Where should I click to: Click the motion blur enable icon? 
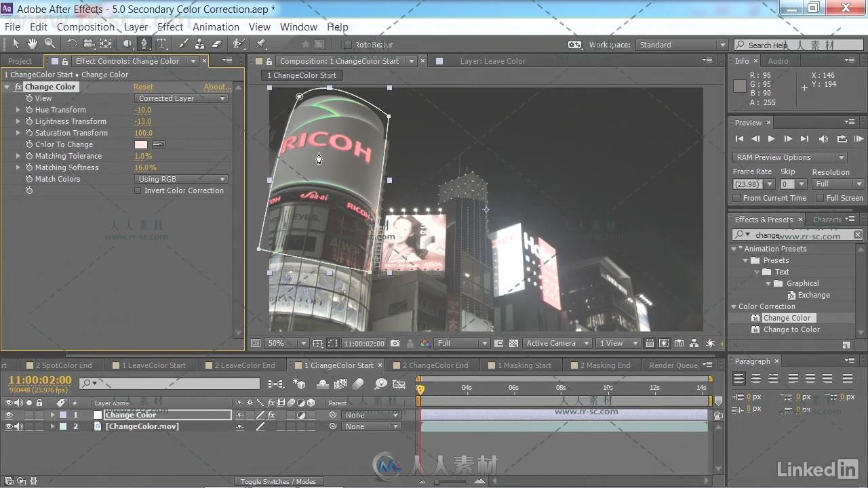coord(359,384)
